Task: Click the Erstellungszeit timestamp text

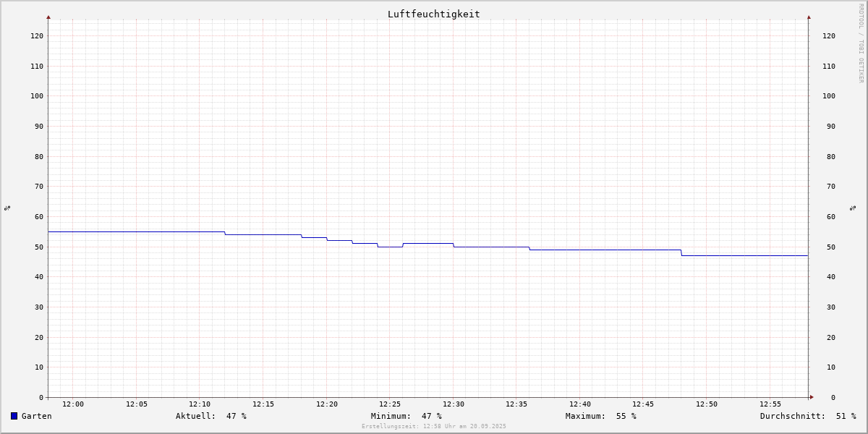Action: coord(434,426)
